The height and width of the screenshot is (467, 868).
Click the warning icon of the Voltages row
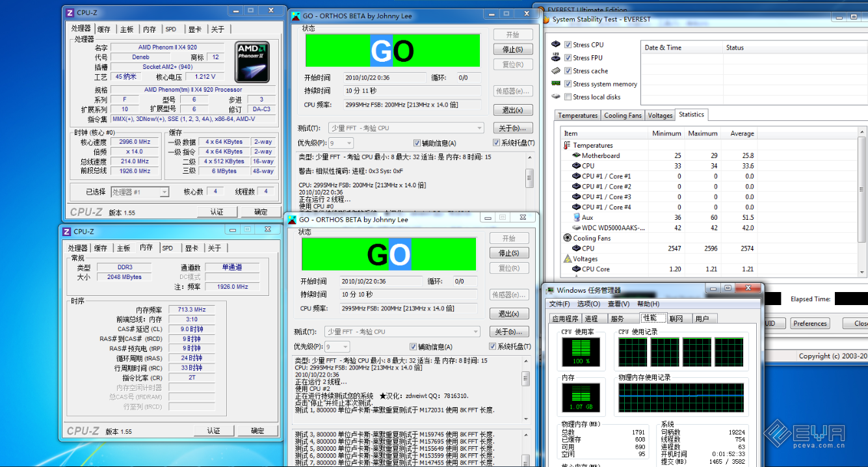pyautogui.click(x=568, y=259)
